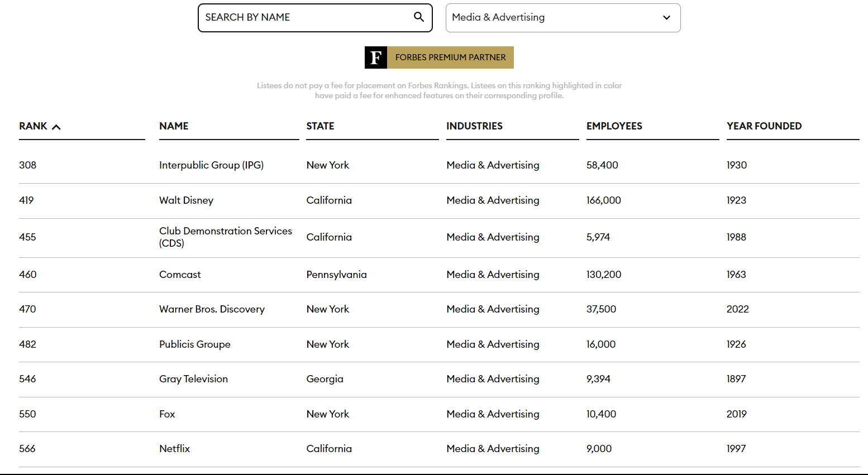Sort by the Year Founded column header
The width and height of the screenshot is (868, 475).
[x=764, y=126]
